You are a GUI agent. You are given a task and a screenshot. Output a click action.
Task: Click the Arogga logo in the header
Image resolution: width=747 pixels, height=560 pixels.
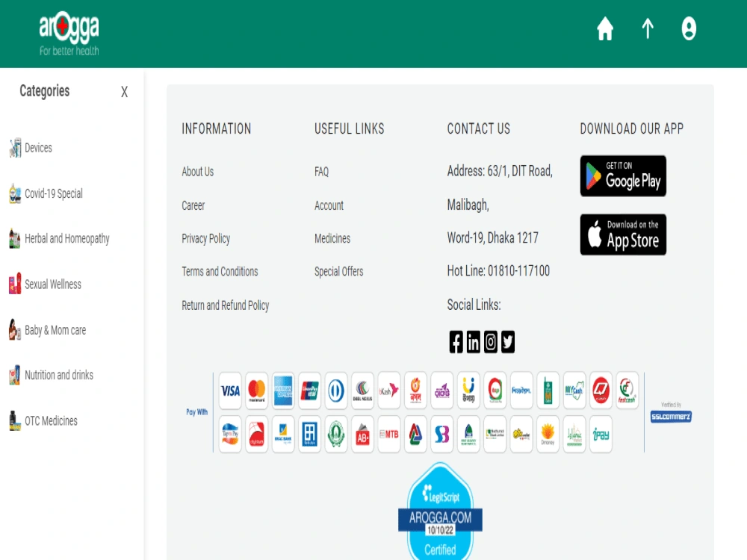pos(69,35)
